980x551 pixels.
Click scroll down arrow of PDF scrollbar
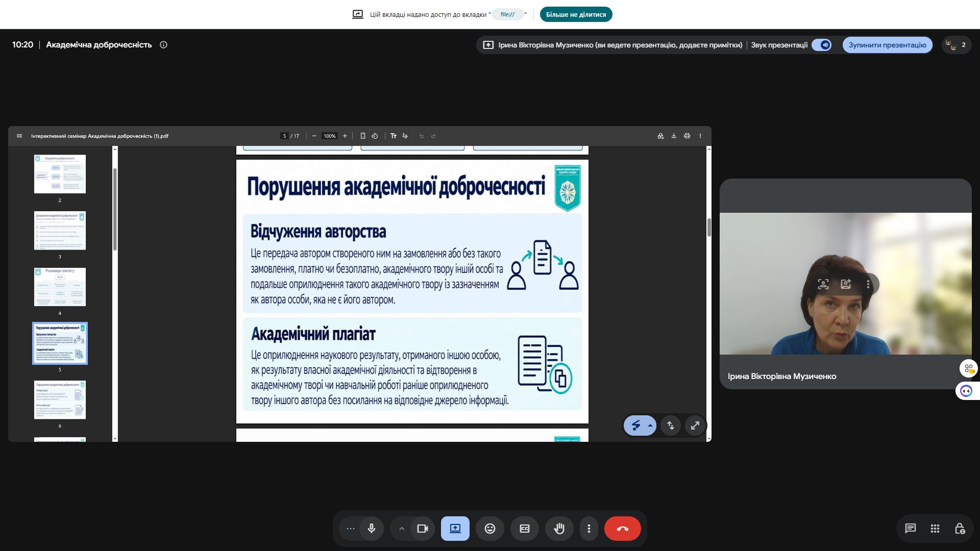pos(709,439)
